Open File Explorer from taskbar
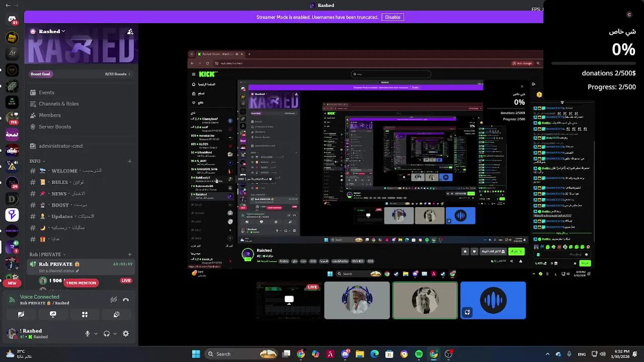644x362 pixels. click(360, 354)
